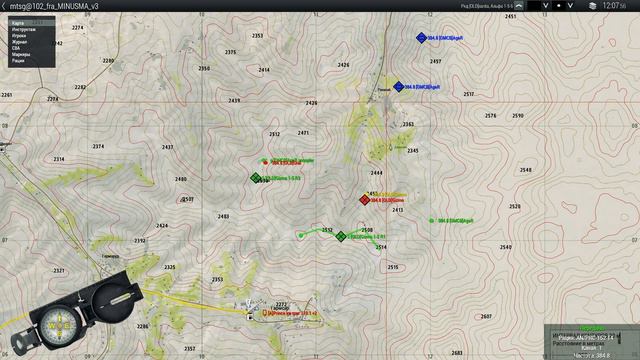Image resolution: width=640 pixels, height=360 pixels.
Task: Click the green dot marker west of 2528
Action: pyautogui.click(x=431, y=221)
